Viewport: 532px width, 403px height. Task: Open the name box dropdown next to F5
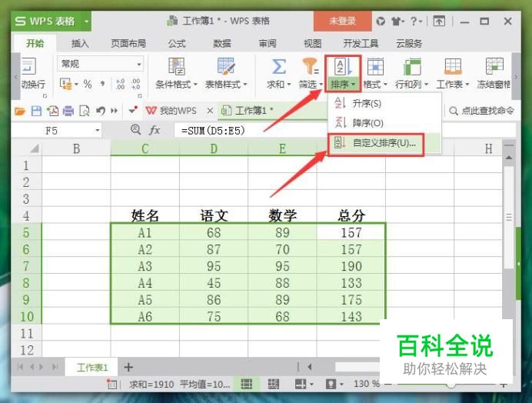pos(98,130)
